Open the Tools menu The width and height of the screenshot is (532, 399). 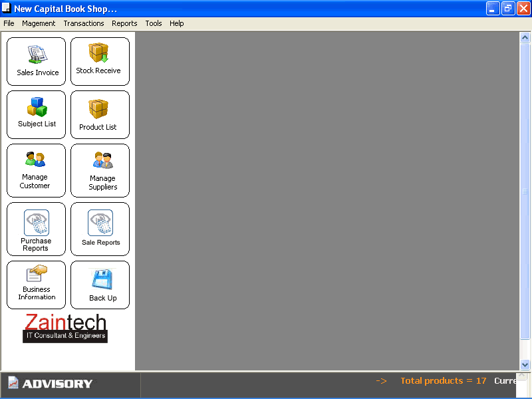point(154,23)
